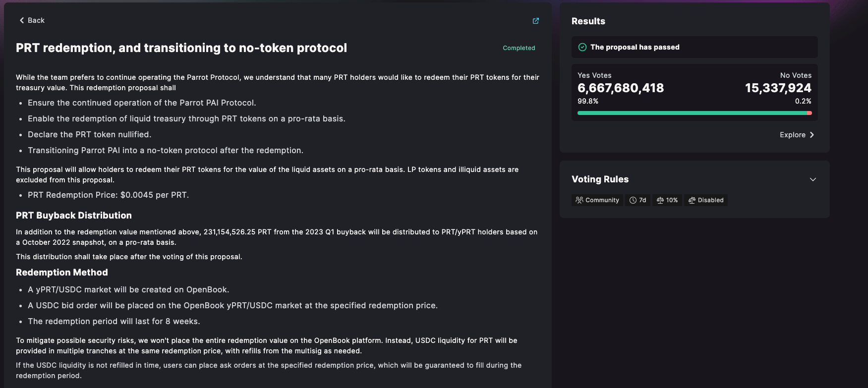
Task: Select the Community voting rule tag
Action: (x=597, y=200)
